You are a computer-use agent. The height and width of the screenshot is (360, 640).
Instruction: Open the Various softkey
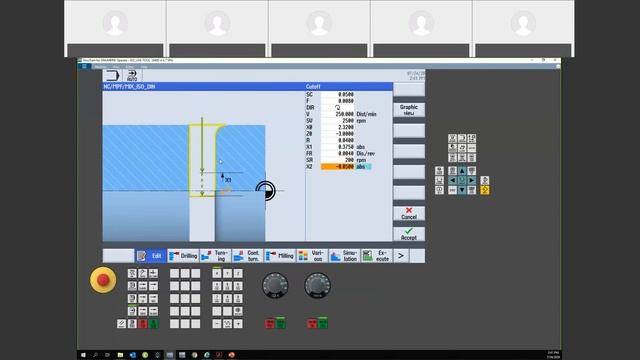point(312,256)
